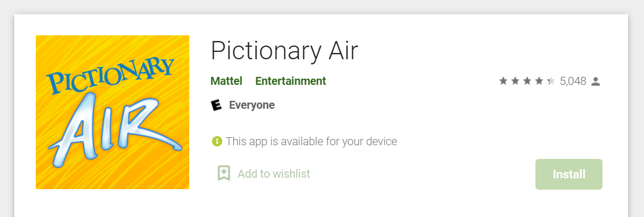Click the bookmark-plus wishlist icon
Image resolution: width=644 pixels, height=217 pixels.
click(224, 174)
